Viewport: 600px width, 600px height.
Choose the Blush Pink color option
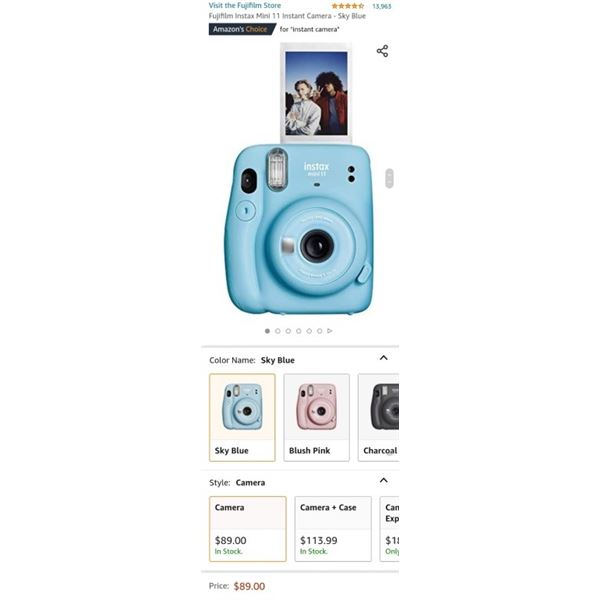click(316, 417)
